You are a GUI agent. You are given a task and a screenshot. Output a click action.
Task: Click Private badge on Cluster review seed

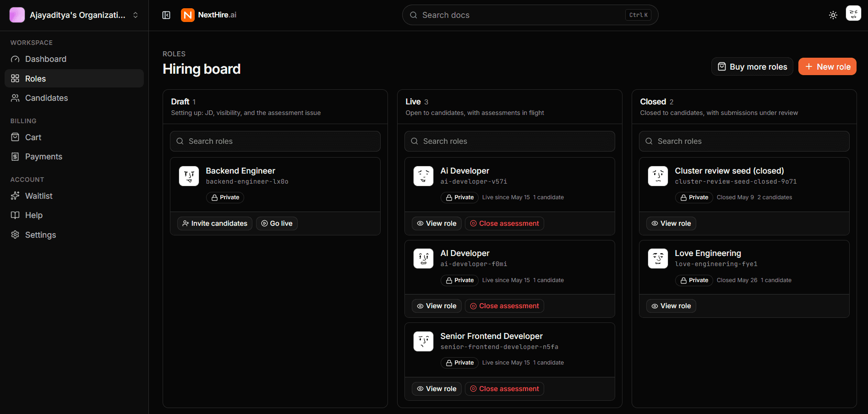coord(694,197)
